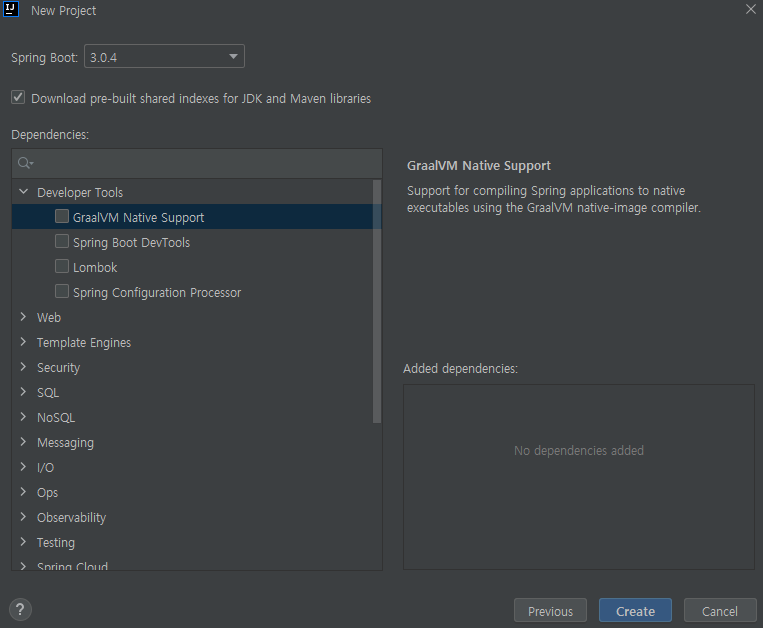Image resolution: width=763 pixels, height=628 pixels.
Task: Select the NoSQL category label
Action: click(56, 418)
